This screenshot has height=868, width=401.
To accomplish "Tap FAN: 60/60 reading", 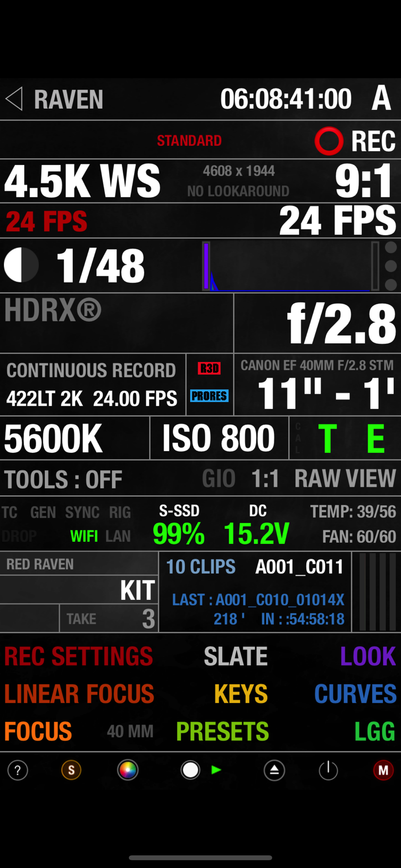I will [359, 537].
